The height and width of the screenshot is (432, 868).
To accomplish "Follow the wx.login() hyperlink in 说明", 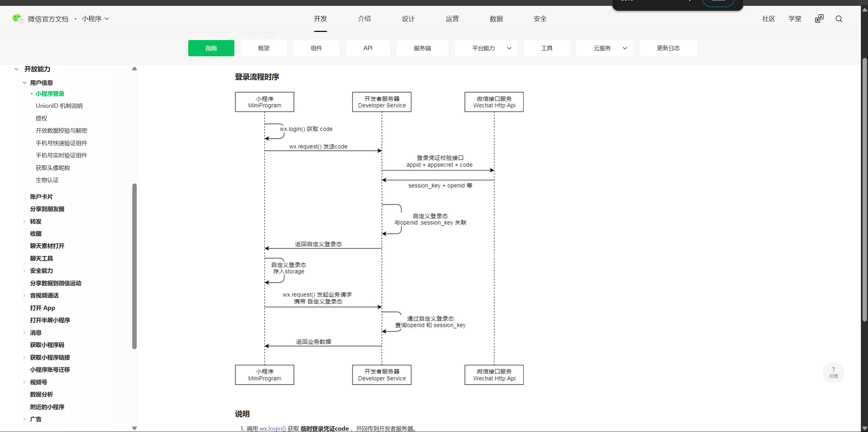I will pyautogui.click(x=272, y=429).
